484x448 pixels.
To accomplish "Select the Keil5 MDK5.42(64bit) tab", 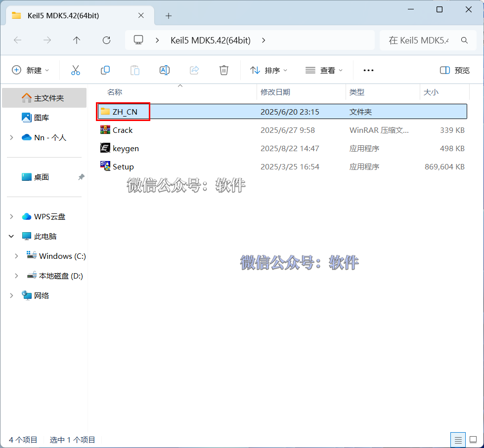I will point(80,15).
